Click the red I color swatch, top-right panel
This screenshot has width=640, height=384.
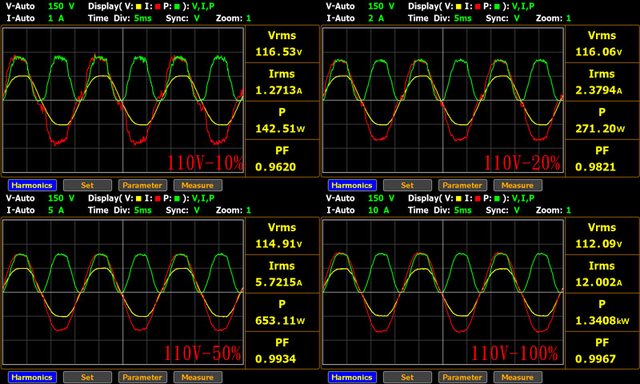pos(478,7)
